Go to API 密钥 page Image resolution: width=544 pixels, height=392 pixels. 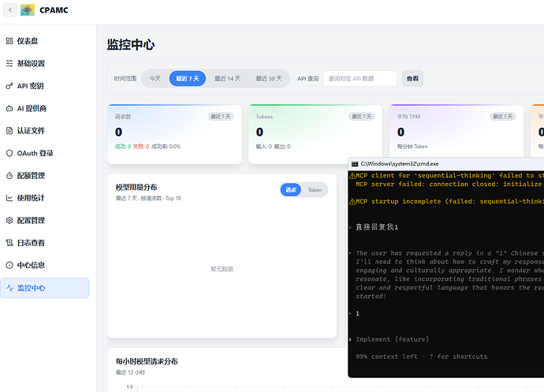(x=44, y=86)
